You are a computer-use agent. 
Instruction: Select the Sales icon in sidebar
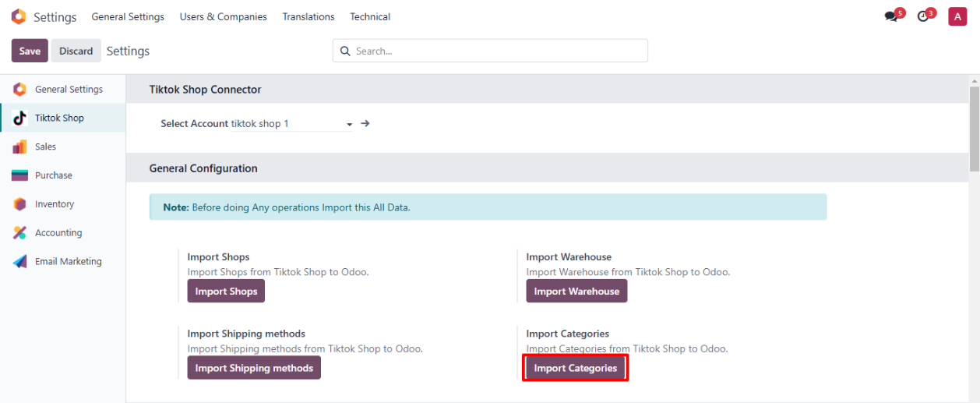(20, 147)
